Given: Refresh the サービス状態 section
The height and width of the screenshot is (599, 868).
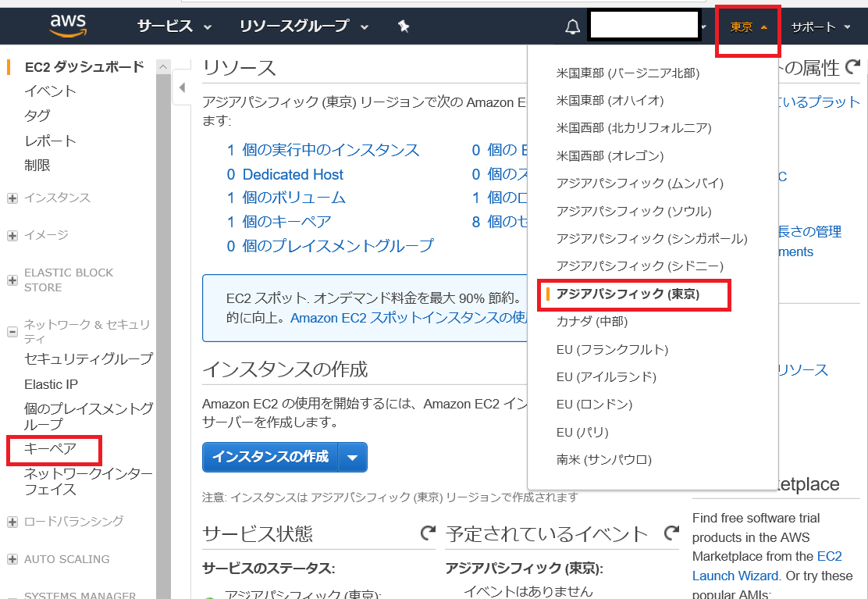Looking at the screenshot, I should tap(428, 533).
